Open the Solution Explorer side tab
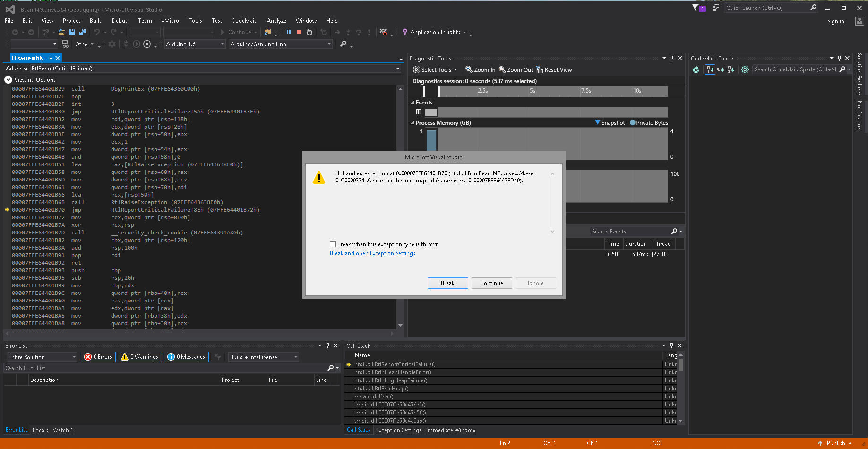This screenshot has height=449, width=868. (x=859, y=74)
